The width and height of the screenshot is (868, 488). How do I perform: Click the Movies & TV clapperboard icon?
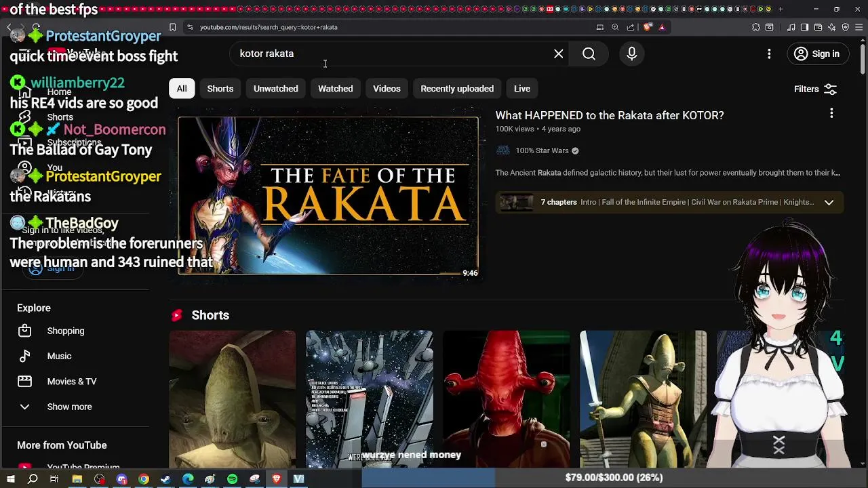tap(25, 382)
